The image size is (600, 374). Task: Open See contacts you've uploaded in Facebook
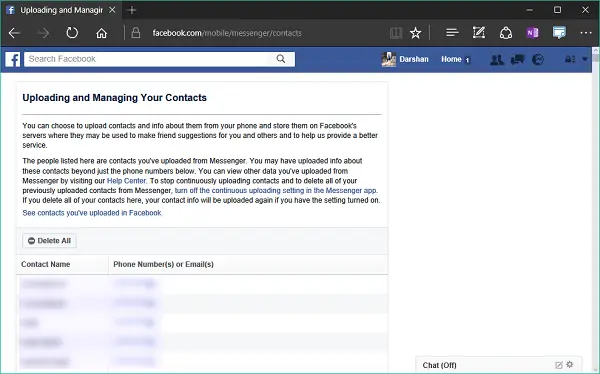click(x=92, y=213)
